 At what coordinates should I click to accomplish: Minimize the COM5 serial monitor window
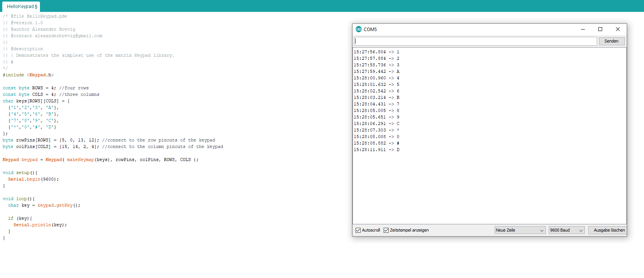583,29
